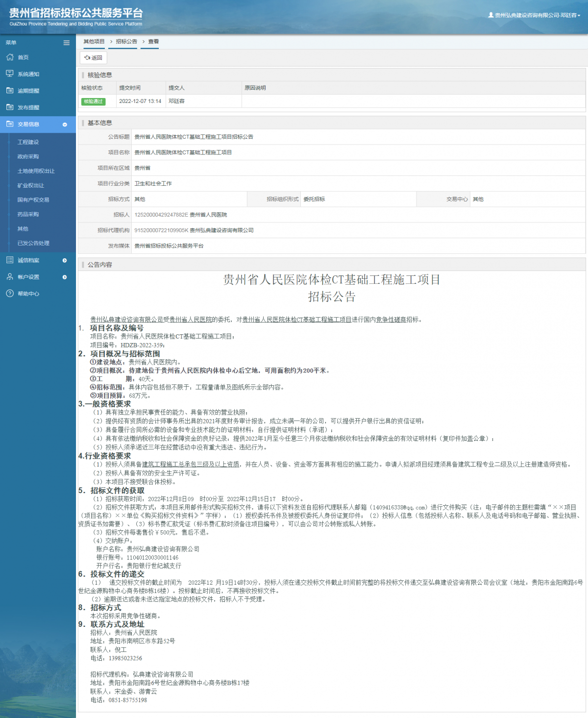The width and height of the screenshot is (588, 718).
Task: Select the 其他项目 breadcrumb item
Action: [93, 42]
